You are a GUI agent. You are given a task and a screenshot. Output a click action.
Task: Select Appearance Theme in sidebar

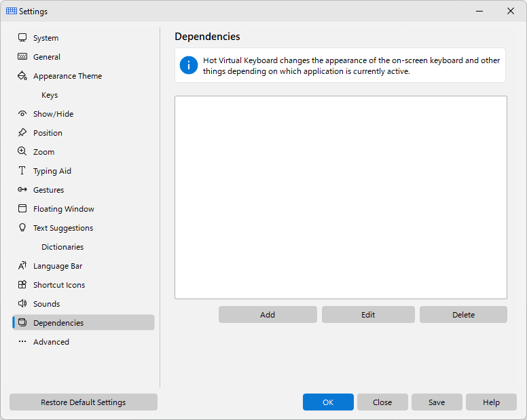pos(84,76)
